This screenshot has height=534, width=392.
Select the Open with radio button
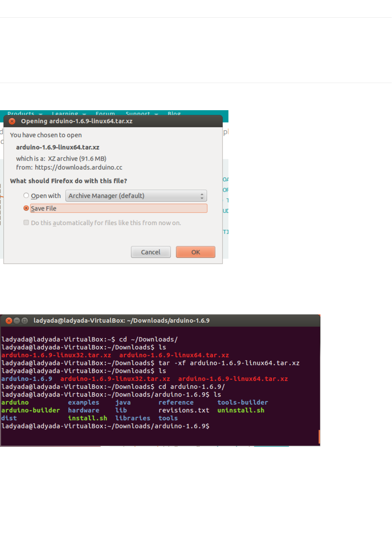coord(26,196)
